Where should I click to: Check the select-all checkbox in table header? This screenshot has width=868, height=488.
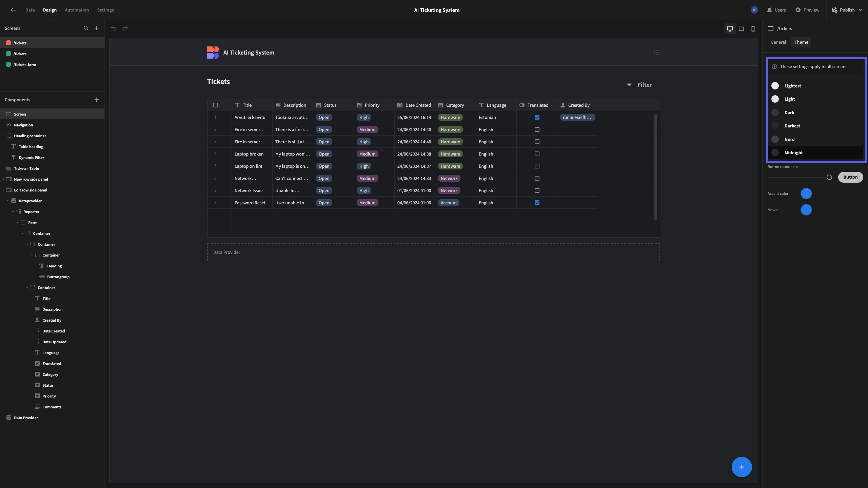(x=216, y=105)
